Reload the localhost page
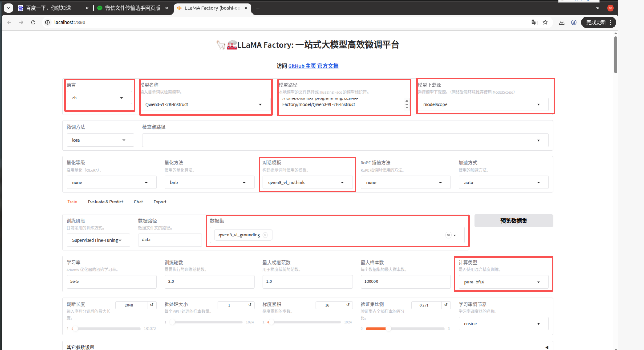Screen dimensions: 644x350 click(33, 23)
